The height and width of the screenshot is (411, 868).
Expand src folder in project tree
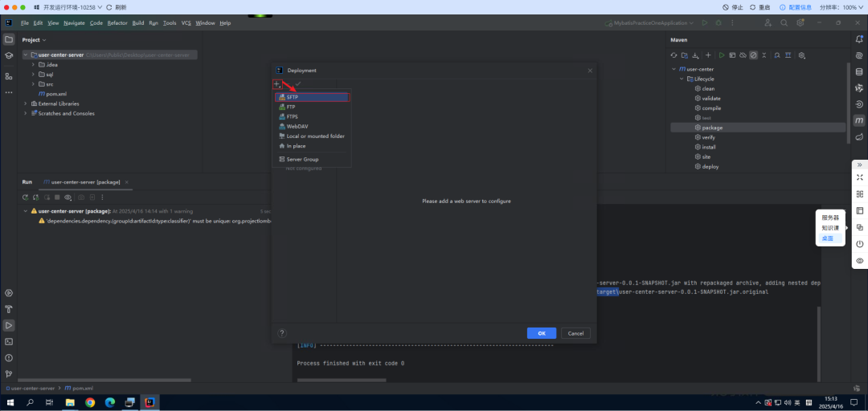[33, 84]
